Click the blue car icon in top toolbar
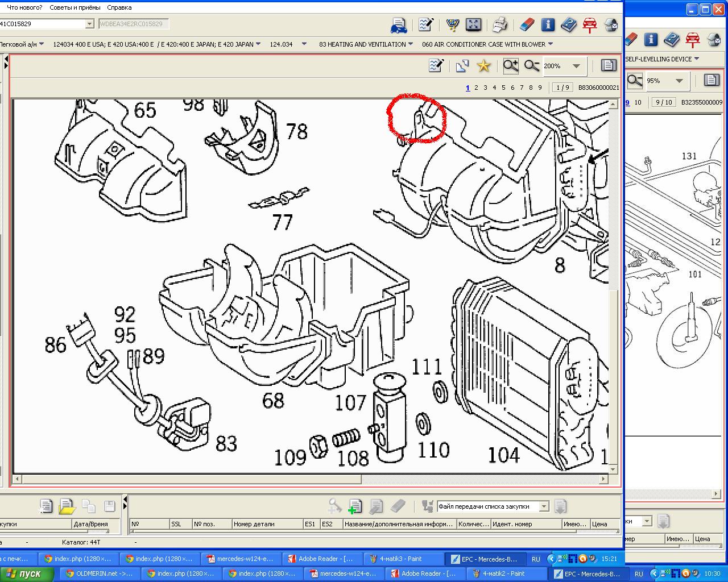The width and height of the screenshot is (728, 582). coord(399,25)
